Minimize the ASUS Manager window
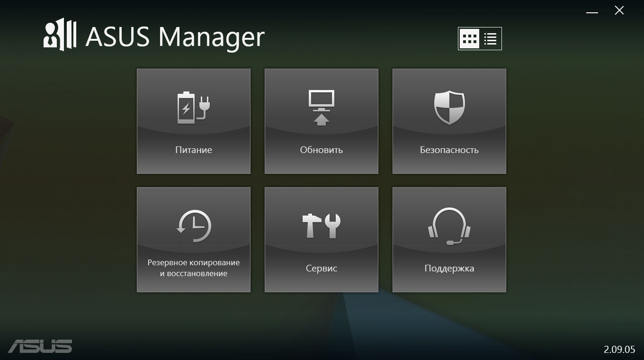The height and width of the screenshot is (360, 644). pos(592,11)
